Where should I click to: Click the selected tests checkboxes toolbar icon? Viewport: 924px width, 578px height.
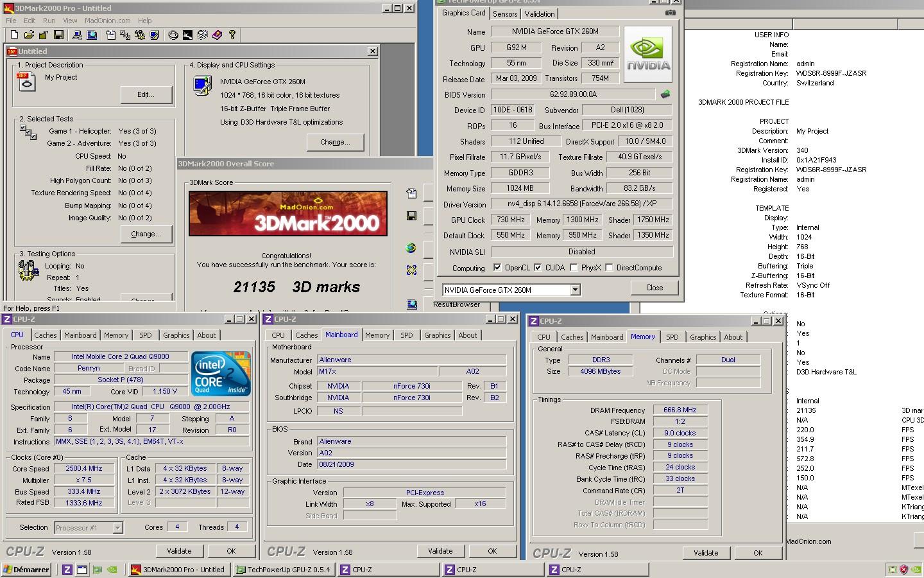tap(125, 35)
